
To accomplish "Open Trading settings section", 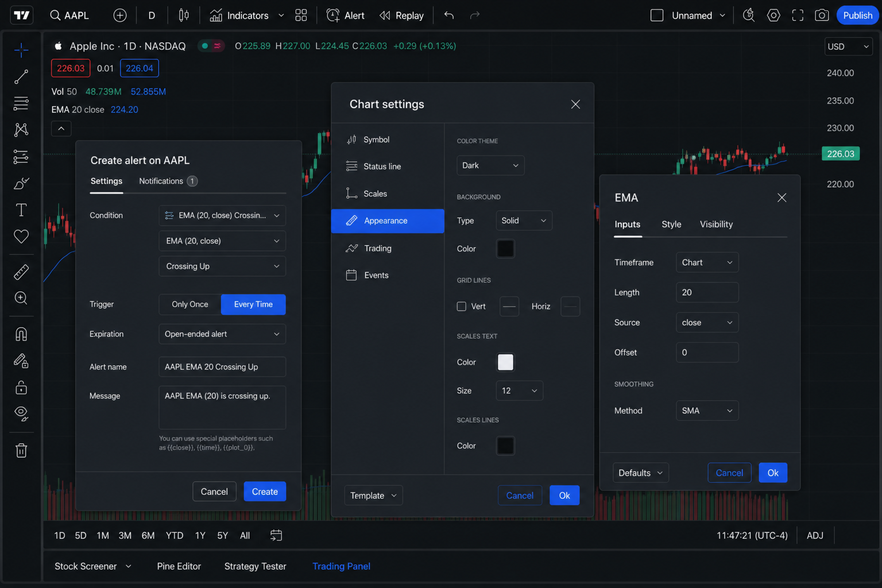I will pyautogui.click(x=388, y=248).
